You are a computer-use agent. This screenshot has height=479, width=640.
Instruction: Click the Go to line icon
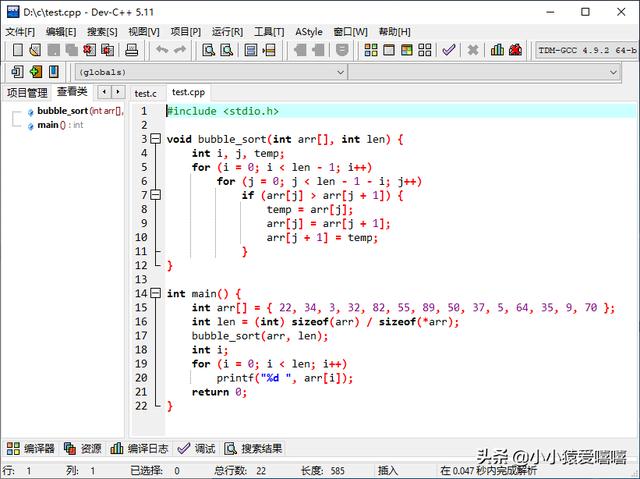269,50
